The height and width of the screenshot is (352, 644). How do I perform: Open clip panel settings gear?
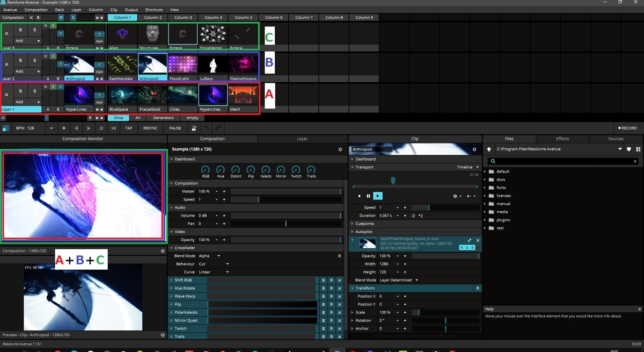(474, 149)
